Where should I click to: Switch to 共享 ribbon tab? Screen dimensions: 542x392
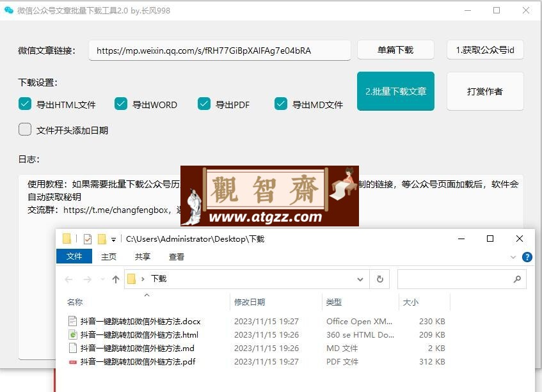[x=143, y=256]
